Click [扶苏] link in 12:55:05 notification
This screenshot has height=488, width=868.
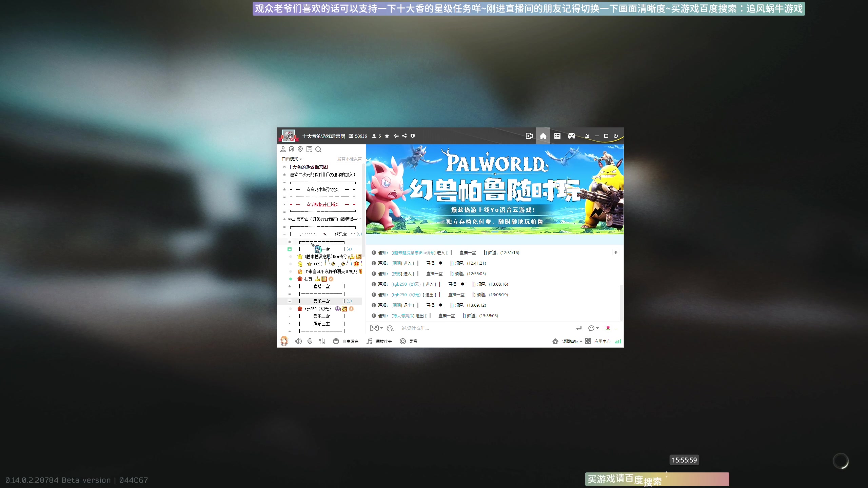[397, 273]
